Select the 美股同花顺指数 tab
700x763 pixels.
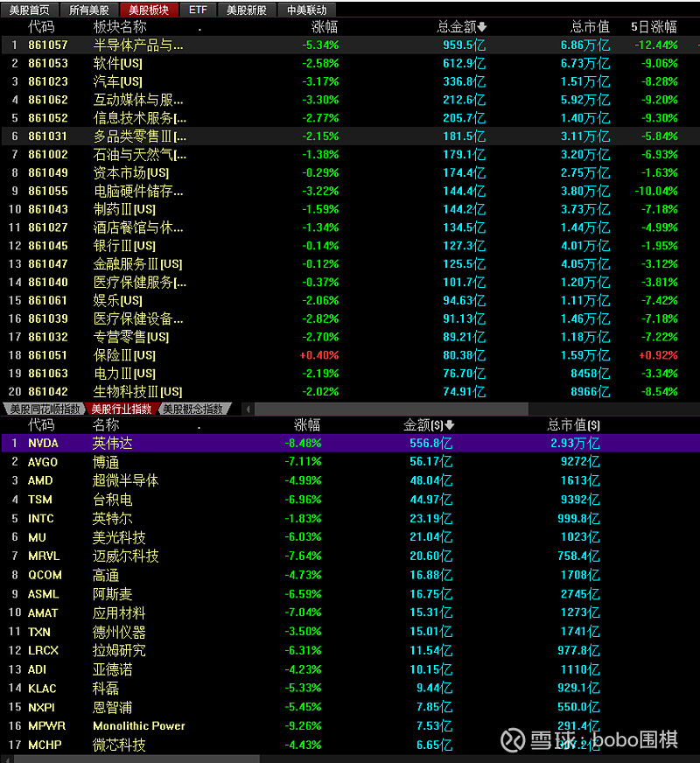(x=45, y=409)
